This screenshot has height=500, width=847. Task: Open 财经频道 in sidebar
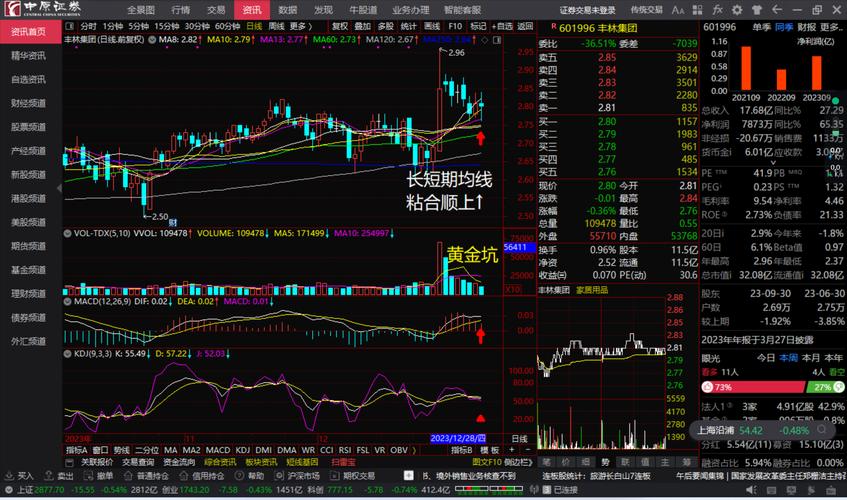click(29, 103)
